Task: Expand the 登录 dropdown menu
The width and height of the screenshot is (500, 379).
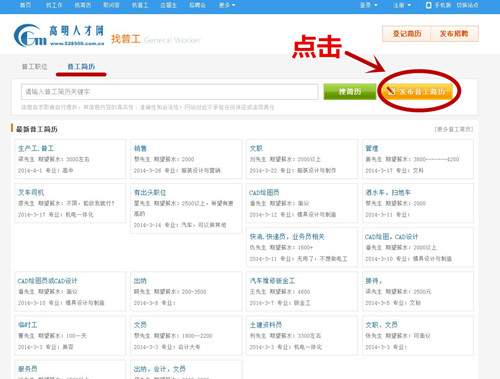Action: pyautogui.click(x=369, y=5)
